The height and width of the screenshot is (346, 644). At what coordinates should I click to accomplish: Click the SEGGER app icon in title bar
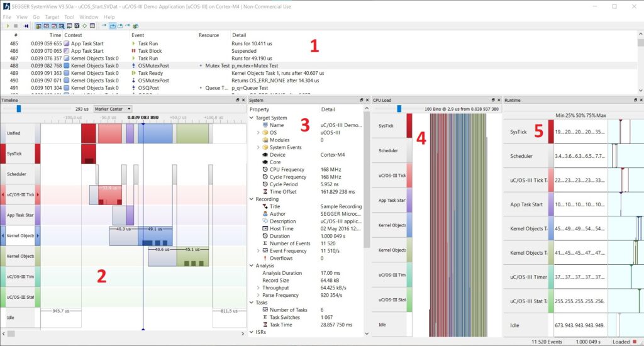coord(6,6)
